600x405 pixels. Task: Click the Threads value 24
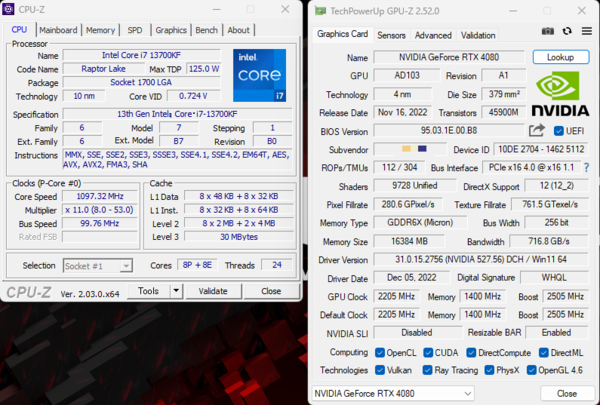(277, 265)
